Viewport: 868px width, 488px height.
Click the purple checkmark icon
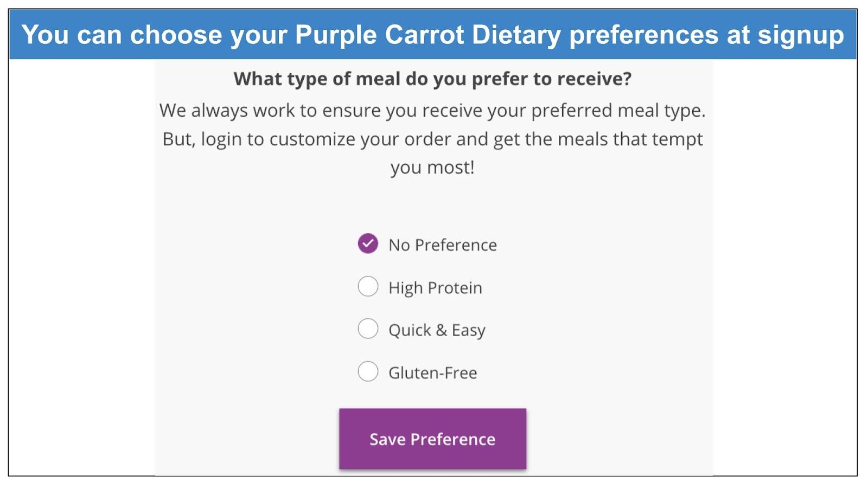[x=368, y=244]
